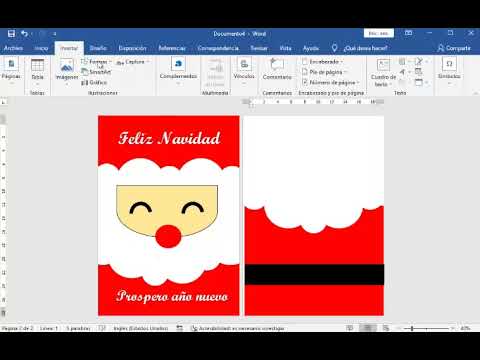Click the word count in status bar
The width and height of the screenshot is (480, 360).
point(78,328)
